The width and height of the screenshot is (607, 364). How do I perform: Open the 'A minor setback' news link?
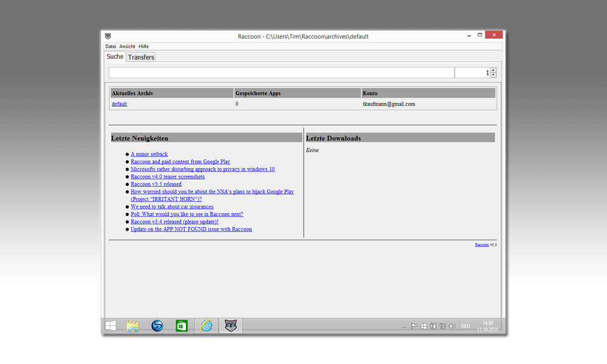pos(149,154)
